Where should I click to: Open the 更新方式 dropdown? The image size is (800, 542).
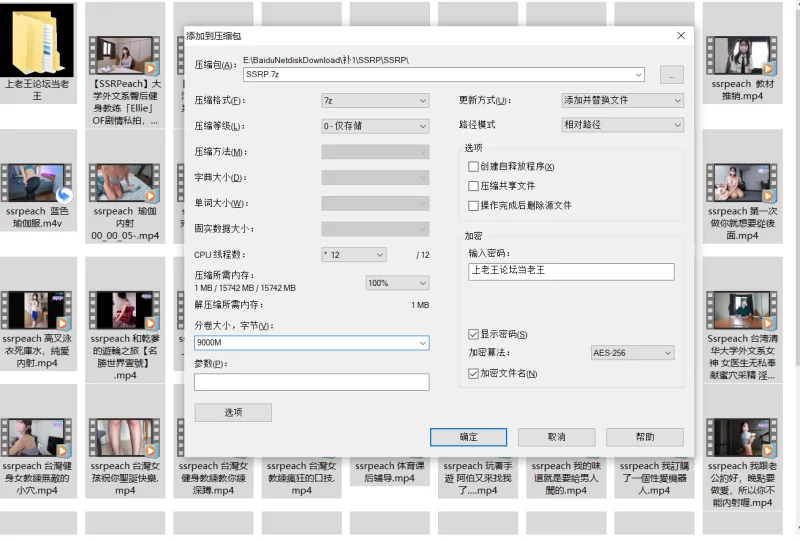pyautogui.click(x=622, y=101)
